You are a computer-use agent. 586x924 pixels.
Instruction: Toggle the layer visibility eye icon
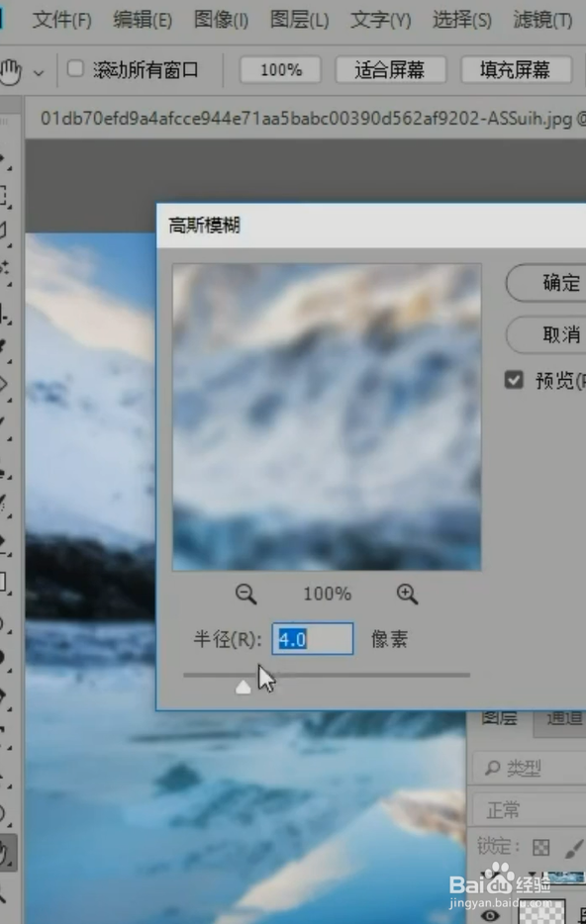(x=489, y=915)
